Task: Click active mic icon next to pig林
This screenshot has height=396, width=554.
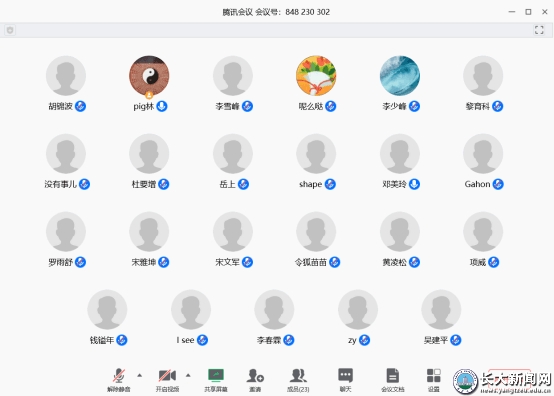Action: pyautogui.click(x=162, y=106)
